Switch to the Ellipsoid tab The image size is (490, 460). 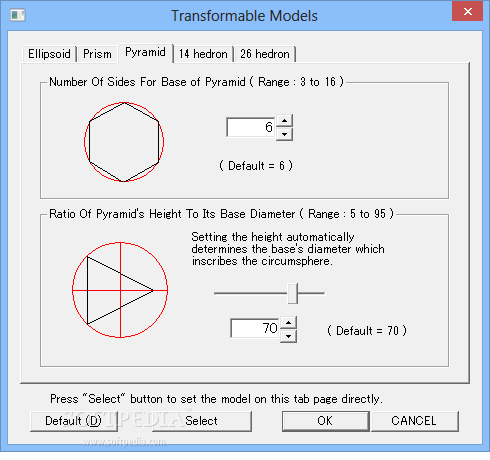click(49, 54)
